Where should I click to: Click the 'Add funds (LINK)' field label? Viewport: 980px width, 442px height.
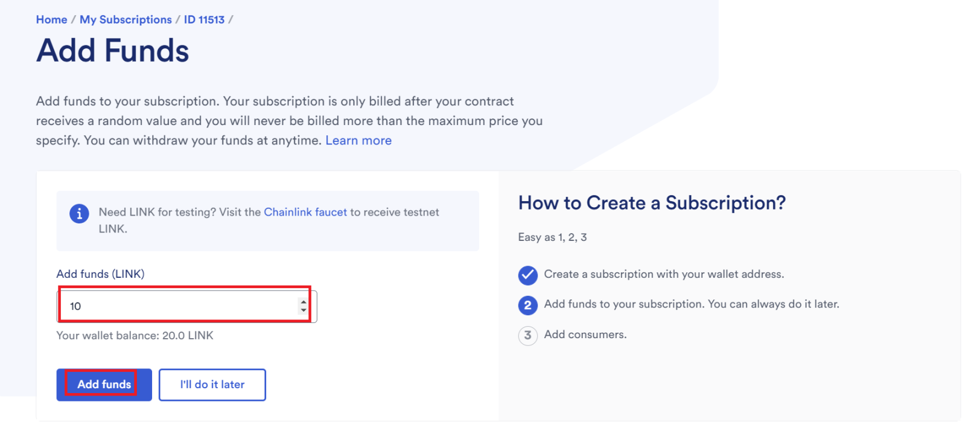coord(100,274)
